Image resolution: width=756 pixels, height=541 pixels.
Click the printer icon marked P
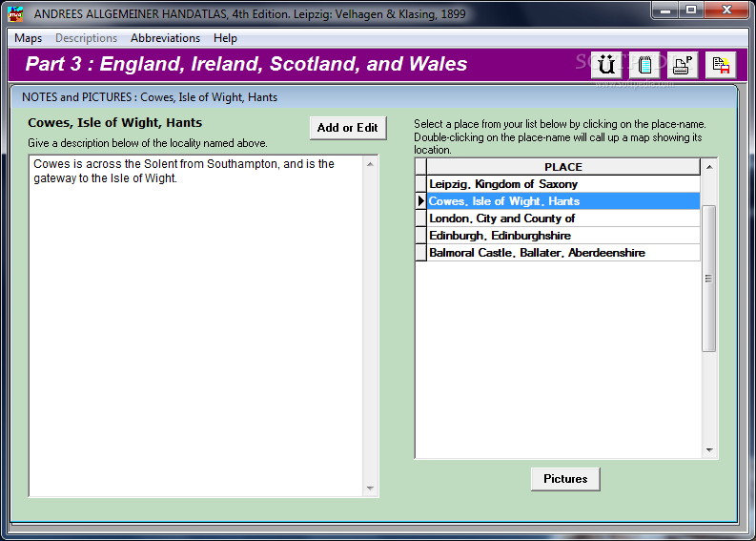[683, 65]
